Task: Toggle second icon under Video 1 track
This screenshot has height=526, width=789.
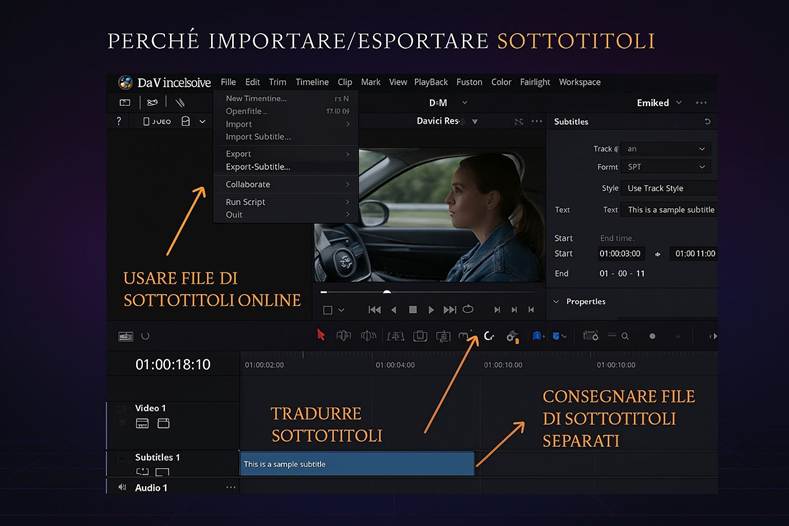Action: [x=164, y=423]
